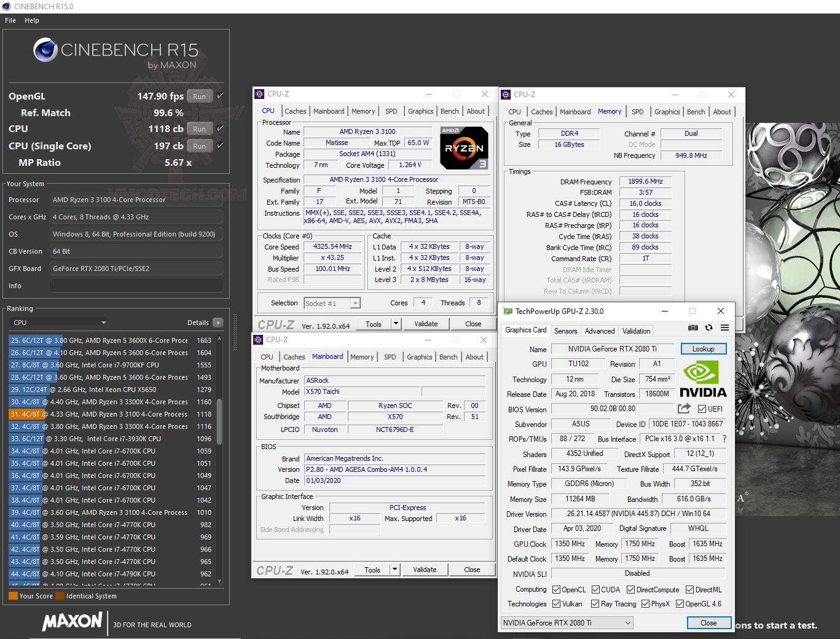Click Close in Mainboard CPU-Z window

coord(472,570)
